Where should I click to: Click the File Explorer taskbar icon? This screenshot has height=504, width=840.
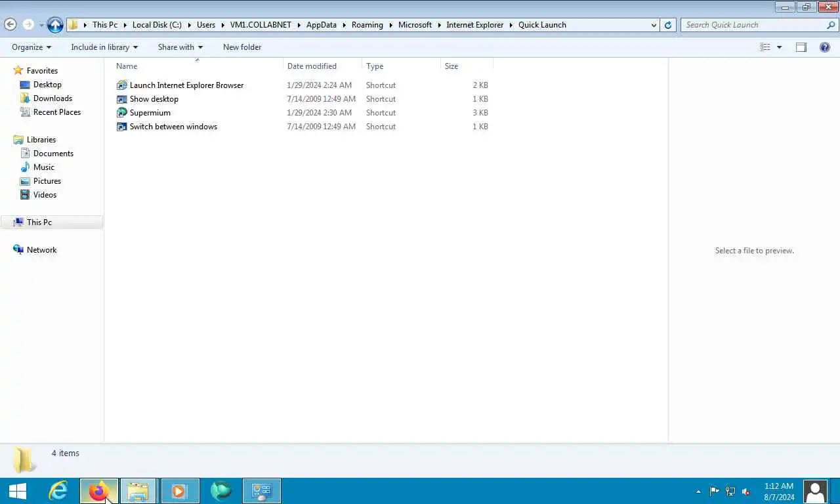point(138,491)
